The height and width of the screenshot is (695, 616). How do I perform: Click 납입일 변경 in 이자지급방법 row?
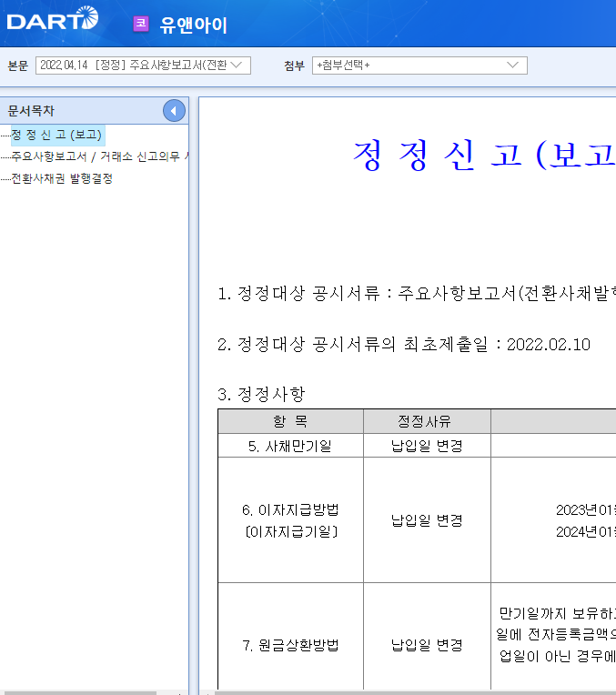[427, 520]
